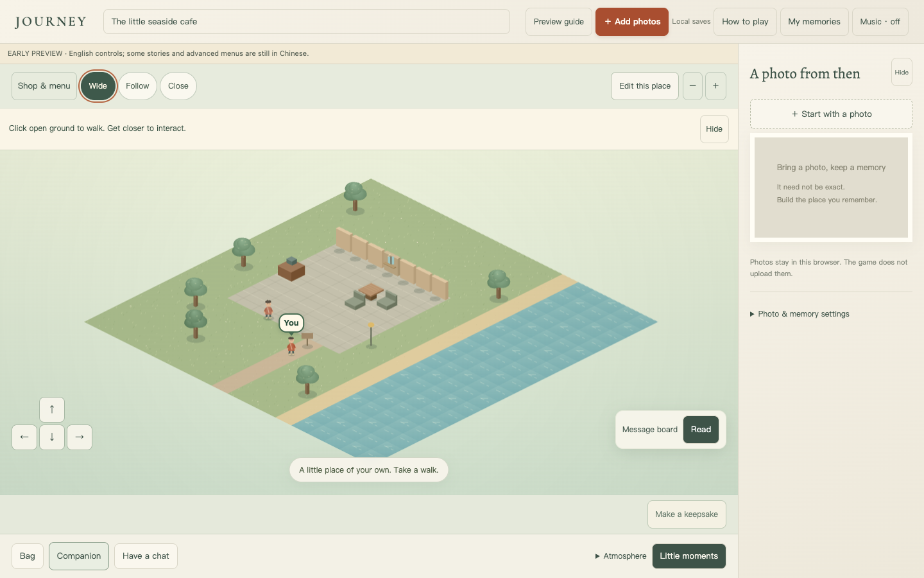
Task: Expand Photo & memory settings
Action: 800,314
